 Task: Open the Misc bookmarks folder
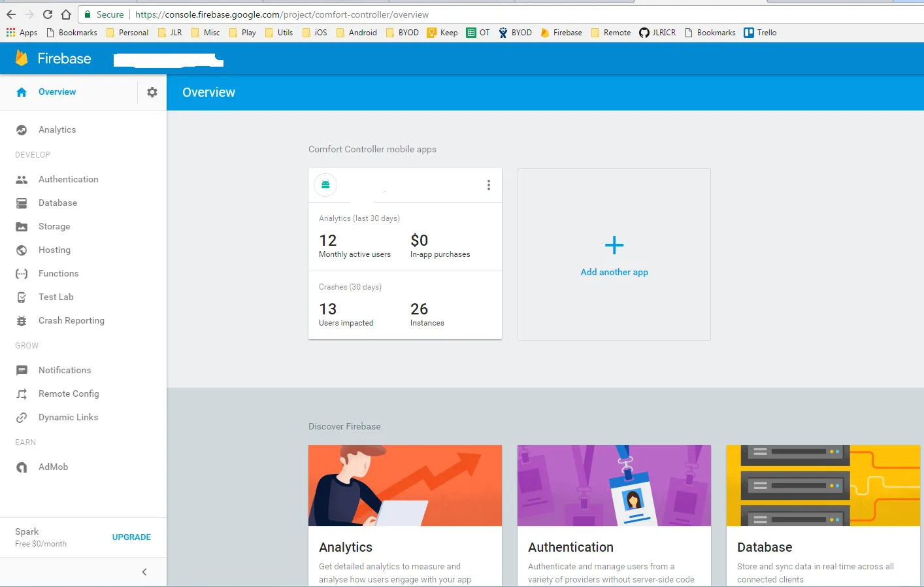206,33
